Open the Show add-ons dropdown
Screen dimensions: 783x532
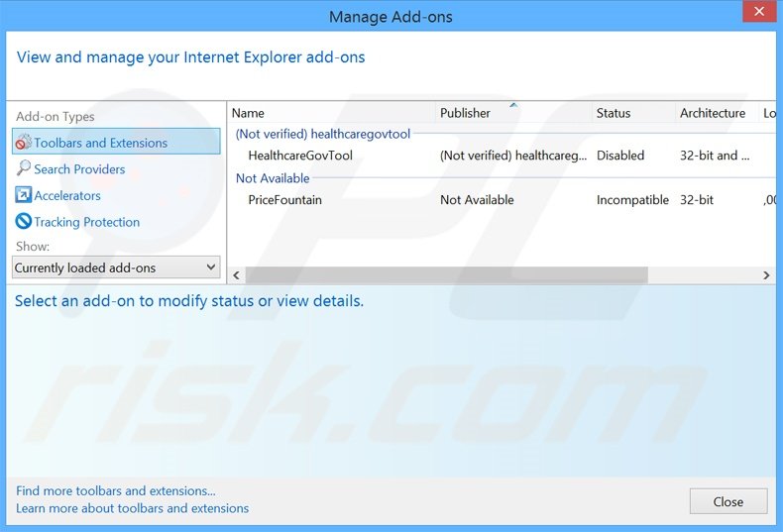[116, 267]
